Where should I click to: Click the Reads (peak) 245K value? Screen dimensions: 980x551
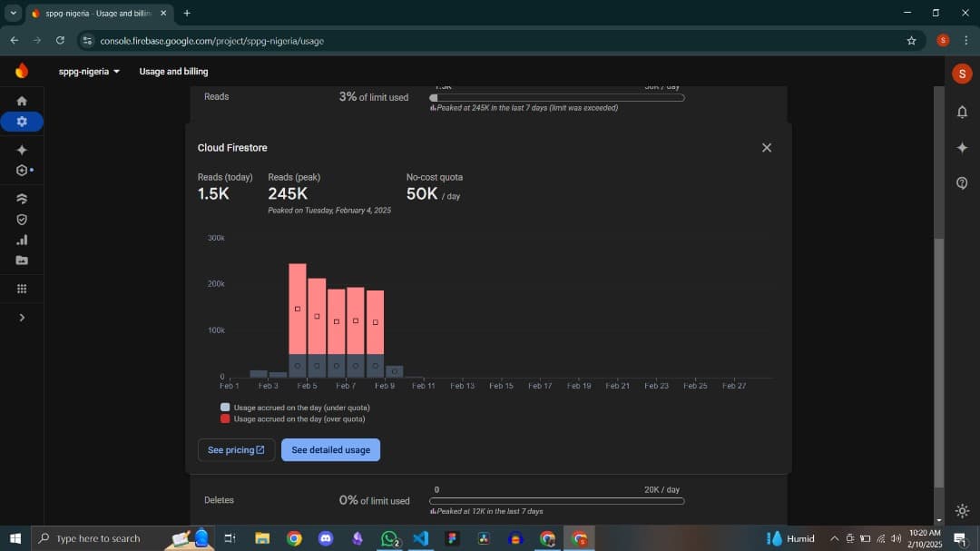point(288,194)
